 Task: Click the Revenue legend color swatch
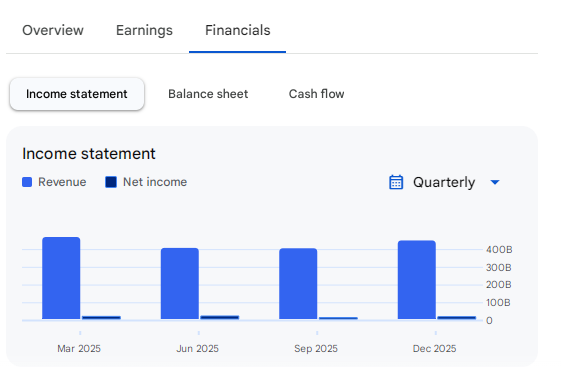[27, 182]
